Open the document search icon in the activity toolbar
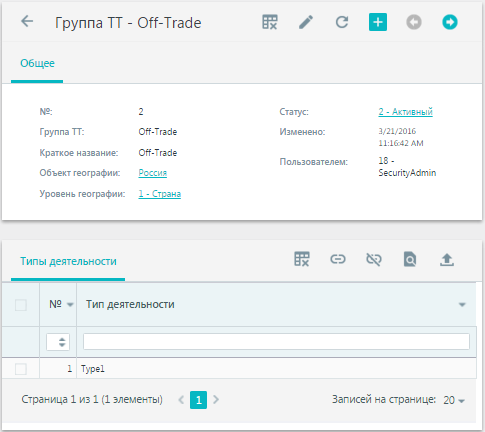 click(x=410, y=259)
